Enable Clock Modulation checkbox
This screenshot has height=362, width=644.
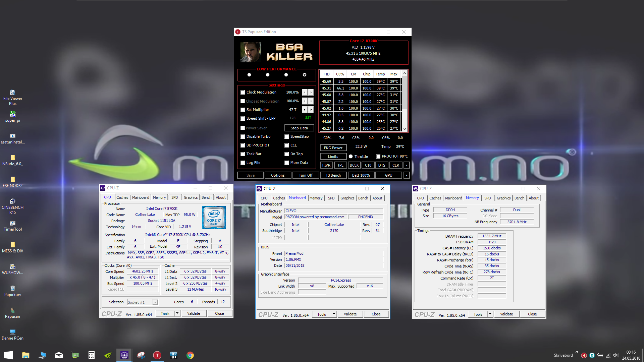(x=243, y=92)
